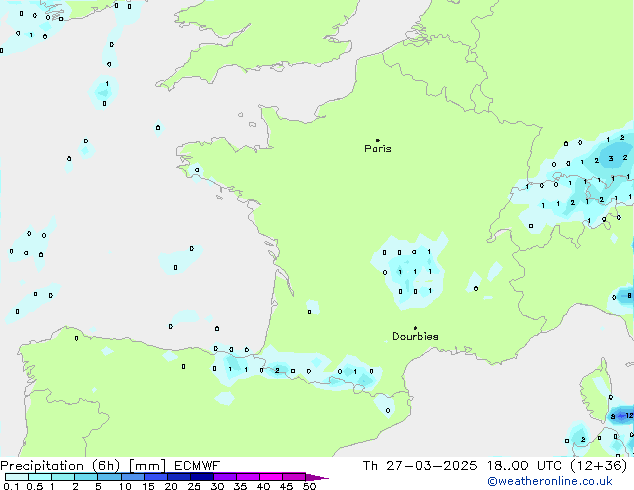Pick the legend swatch between 40 and 45
This screenshot has height=490, width=634.
tap(274, 477)
